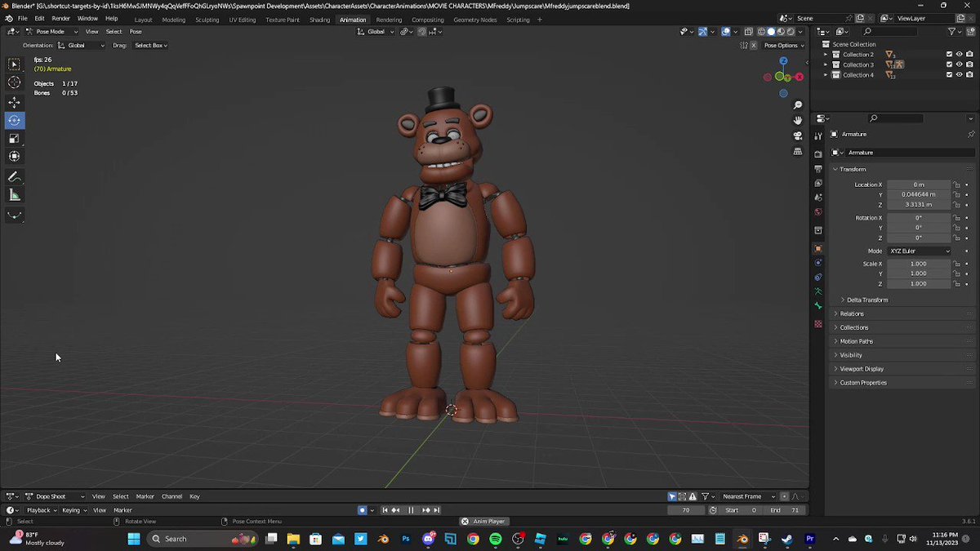Screen dimensions: 980x551
Task: Expand Collection 4 in outliner
Action: (826, 75)
